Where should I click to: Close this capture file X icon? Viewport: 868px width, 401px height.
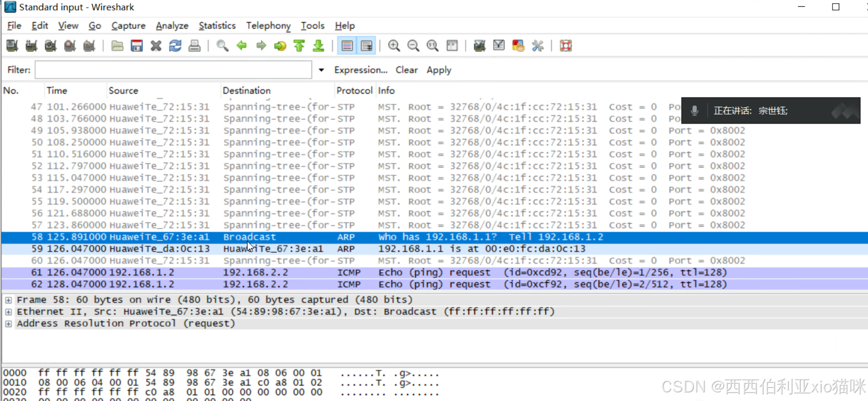(x=156, y=45)
